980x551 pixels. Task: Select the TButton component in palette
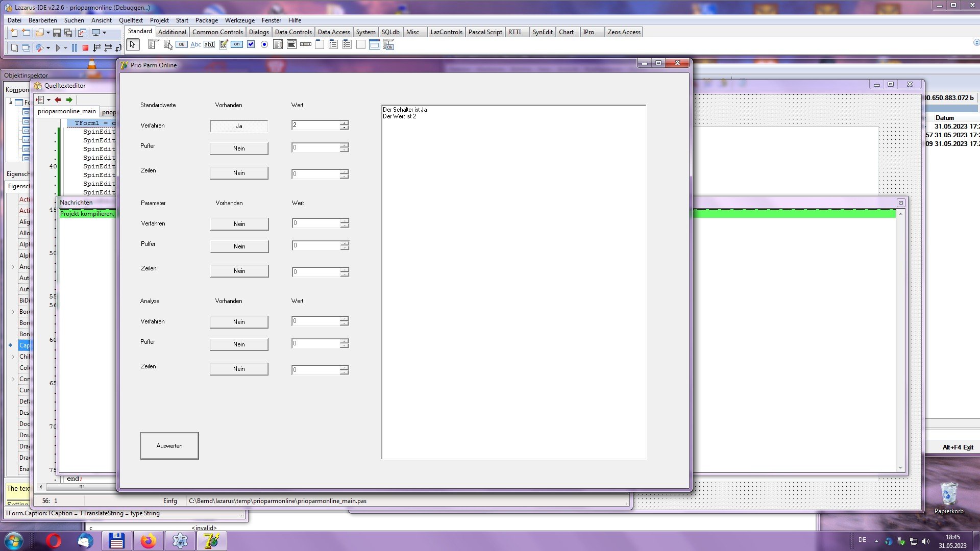(x=181, y=45)
